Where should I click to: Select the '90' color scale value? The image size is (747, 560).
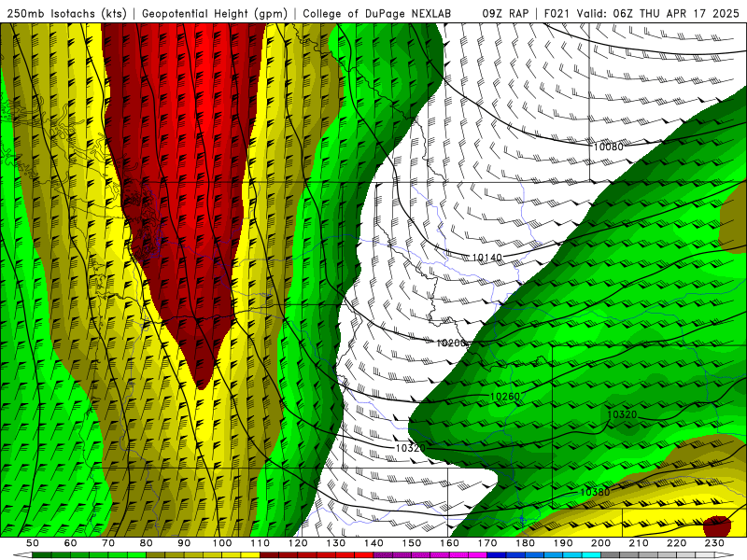184,543
